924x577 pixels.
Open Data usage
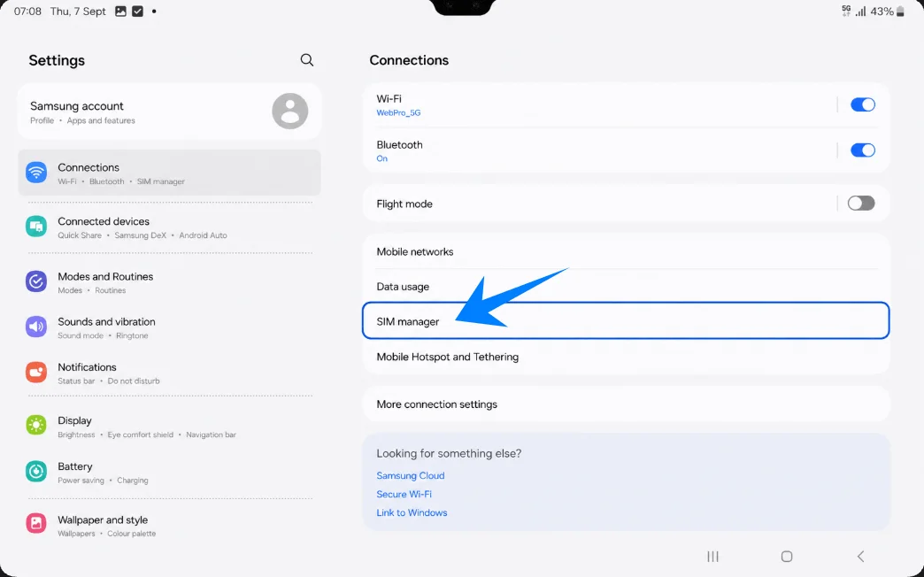point(626,287)
